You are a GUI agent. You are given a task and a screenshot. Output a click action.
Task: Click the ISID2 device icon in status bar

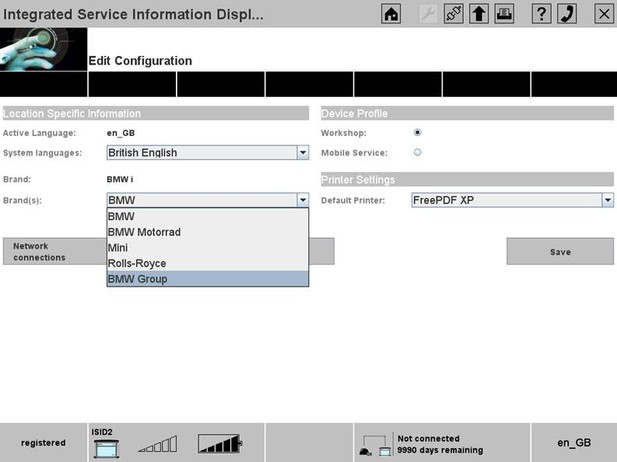click(106, 448)
